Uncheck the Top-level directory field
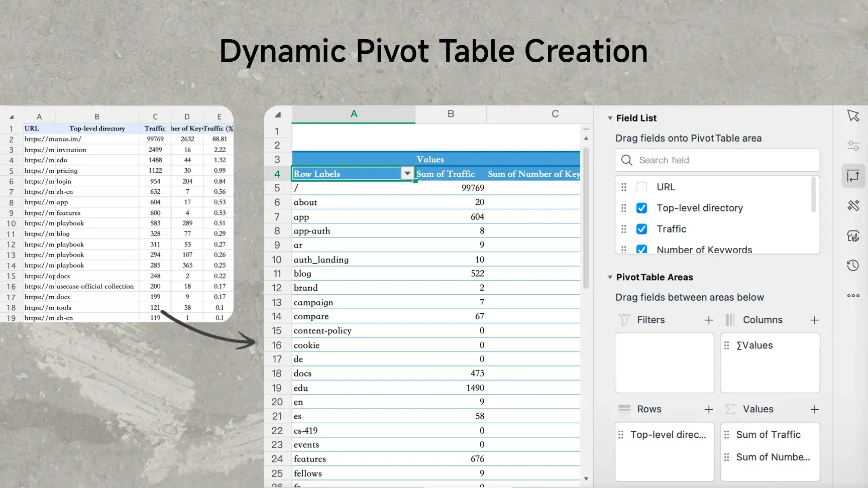The image size is (868, 488). click(641, 208)
